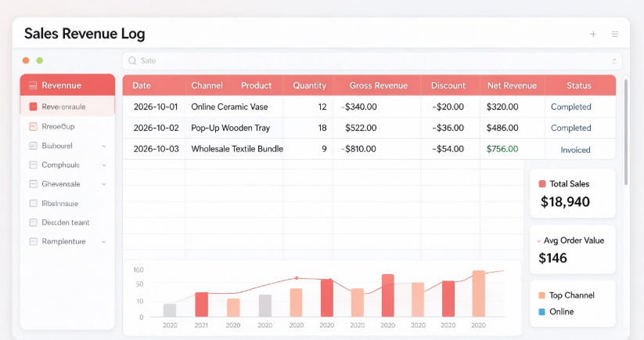Viewport: 644px width, 340px height.
Task: Click the tallest peach chart bar at right
Action: tap(478, 294)
